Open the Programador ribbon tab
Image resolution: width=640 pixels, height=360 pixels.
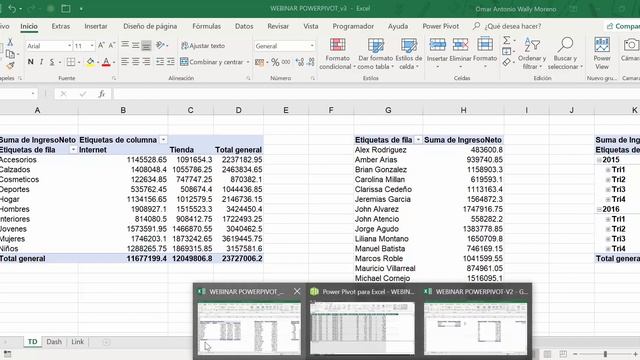[353, 26]
